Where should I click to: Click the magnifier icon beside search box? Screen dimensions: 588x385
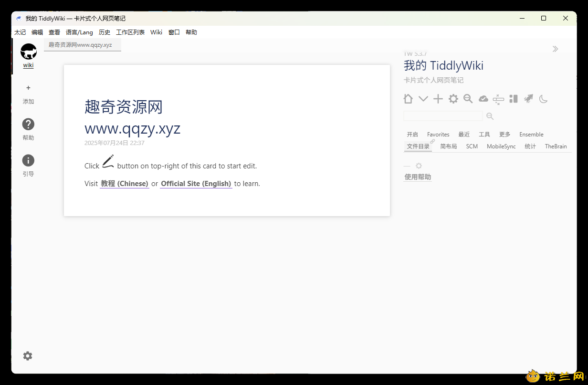click(490, 116)
